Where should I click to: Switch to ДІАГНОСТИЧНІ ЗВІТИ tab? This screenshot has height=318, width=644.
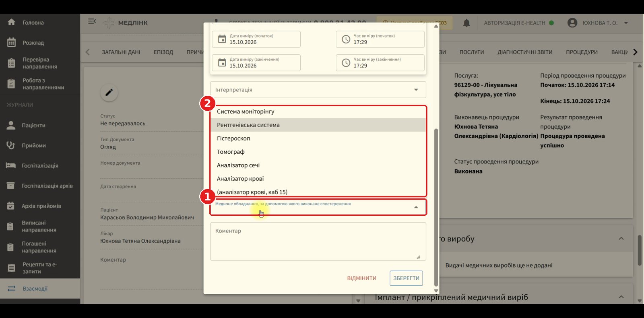point(525,52)
